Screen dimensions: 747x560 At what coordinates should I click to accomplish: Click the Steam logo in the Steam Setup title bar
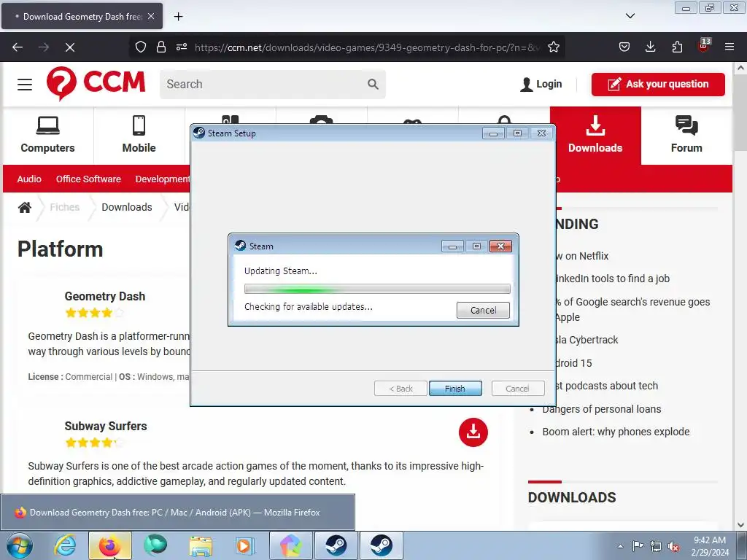tap(198, 133)
